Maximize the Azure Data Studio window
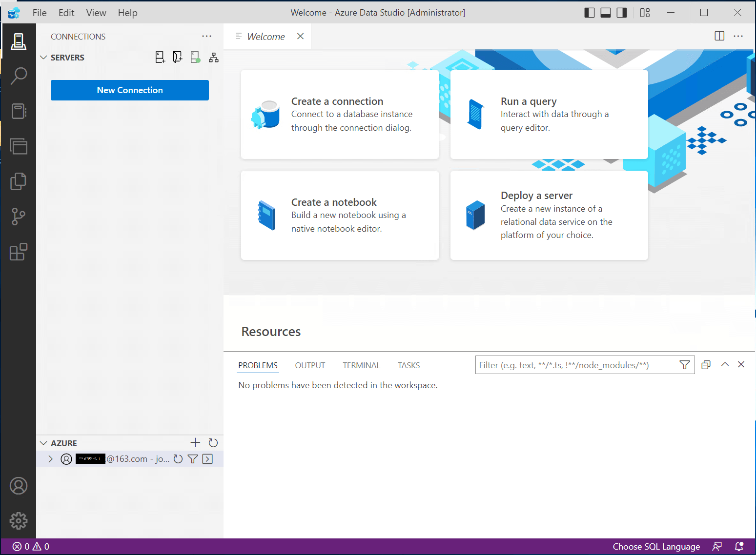Image resolution: width=756 pixels, height=555 pixels. pyautogui.click(x=704, y=13)
